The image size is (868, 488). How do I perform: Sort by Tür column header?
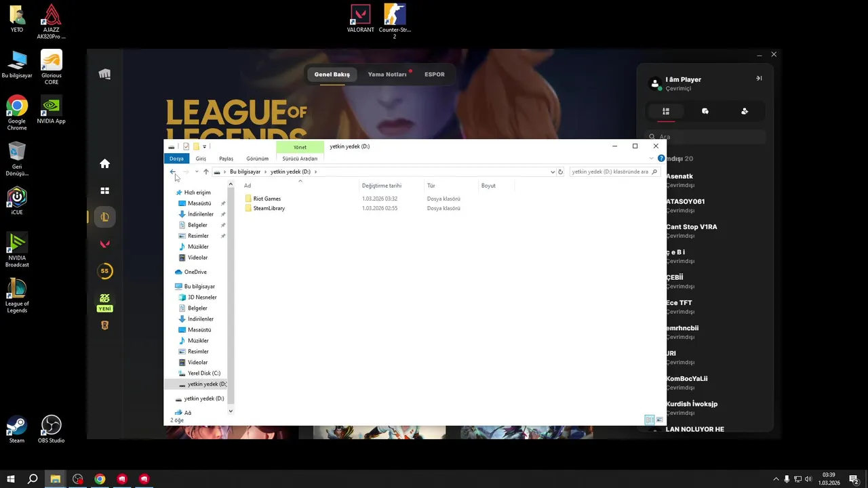tap(451, 186)
